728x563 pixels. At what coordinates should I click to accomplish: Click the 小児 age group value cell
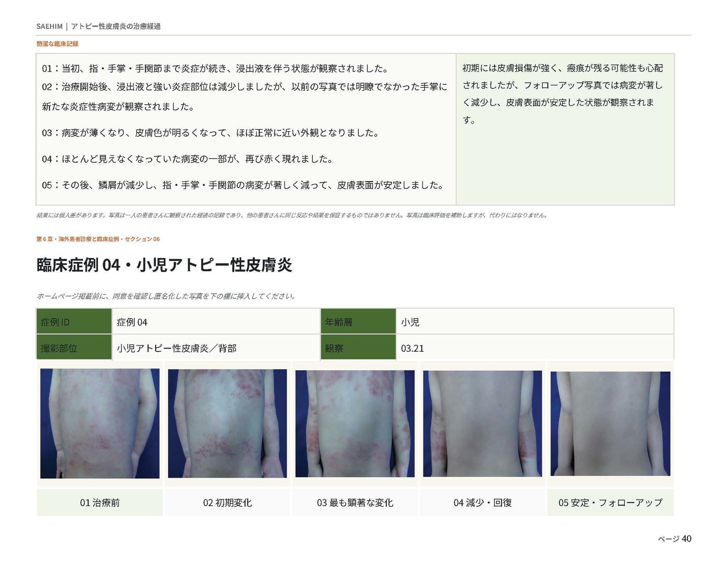point(535,322)
